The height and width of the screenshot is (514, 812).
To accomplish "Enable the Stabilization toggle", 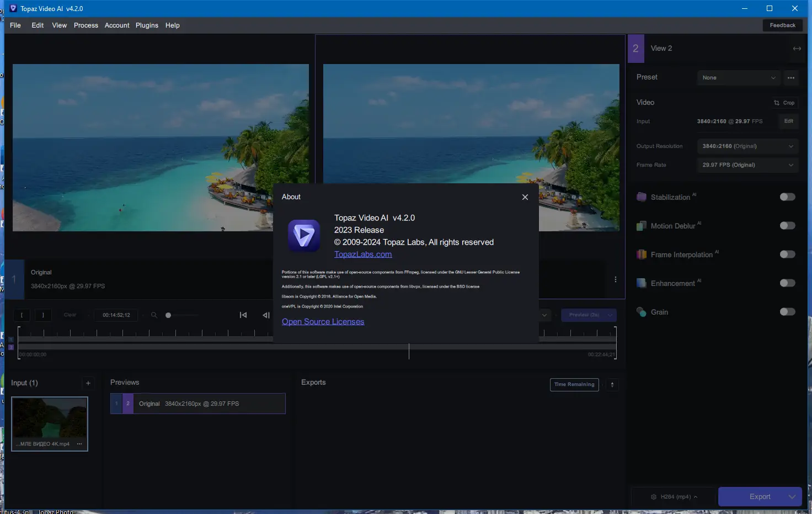I will (788, 197).
